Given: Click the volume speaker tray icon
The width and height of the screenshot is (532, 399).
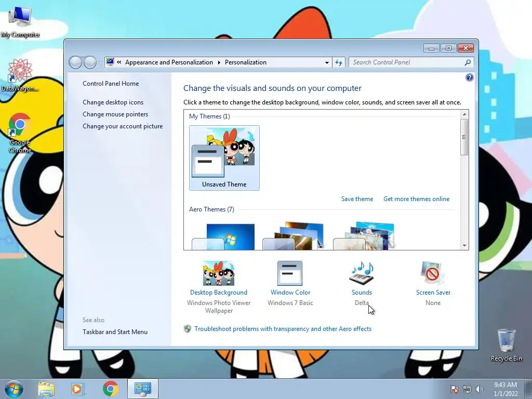Looking at the screenshot, I should [x=479, y=389].
